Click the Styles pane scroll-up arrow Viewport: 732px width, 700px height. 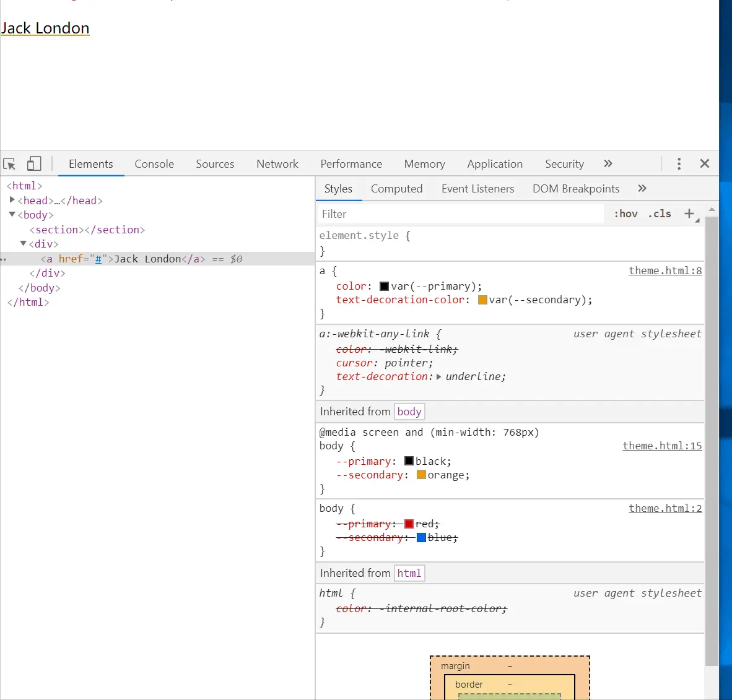tap(712, 210)
